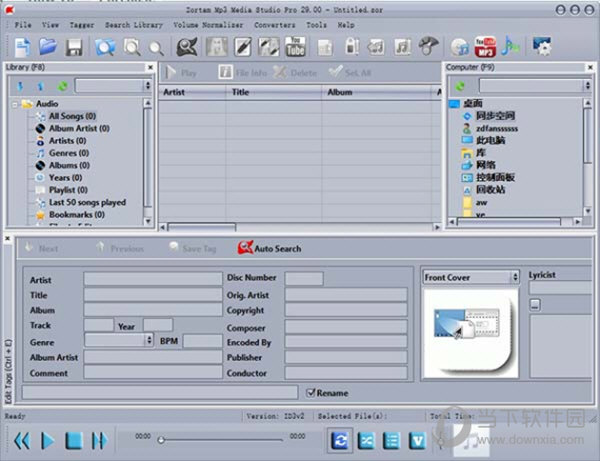
Task: Open the Tagger menu
Action: coord(81,23)
